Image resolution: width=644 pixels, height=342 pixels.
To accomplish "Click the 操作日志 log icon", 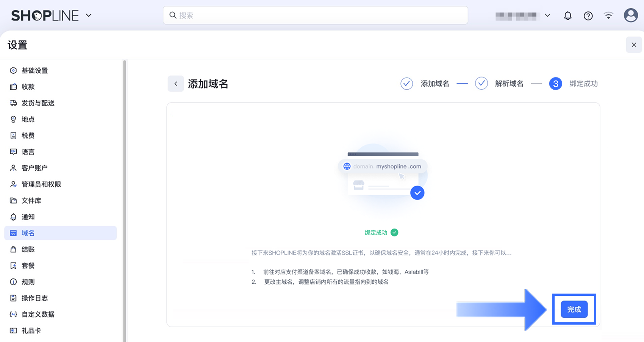I will click(13, 298).
